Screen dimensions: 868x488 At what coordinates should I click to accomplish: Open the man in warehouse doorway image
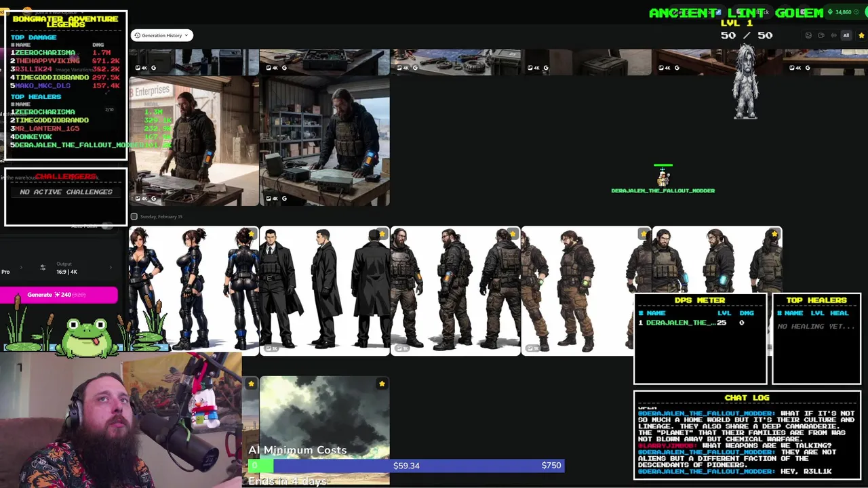coord(193,141)
